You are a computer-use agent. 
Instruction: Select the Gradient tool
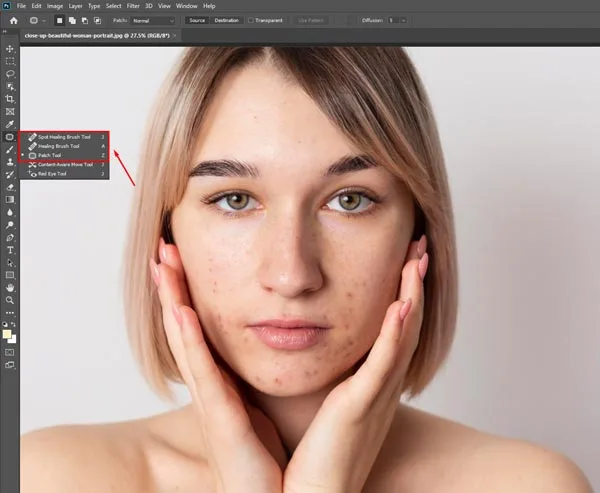tap(10, 199)
